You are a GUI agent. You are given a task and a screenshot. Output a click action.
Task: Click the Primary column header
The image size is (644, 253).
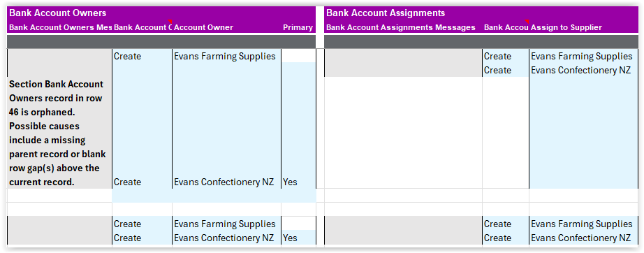coord(298,27)
